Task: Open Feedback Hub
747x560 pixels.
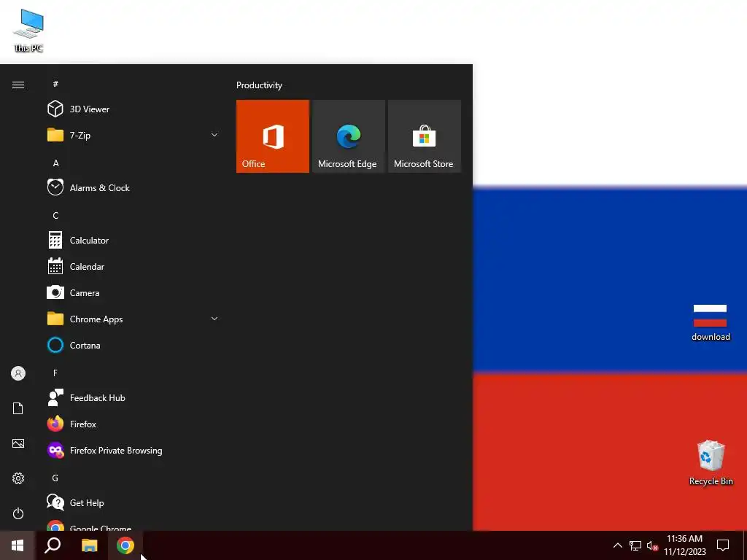Action: click(133, 397)
